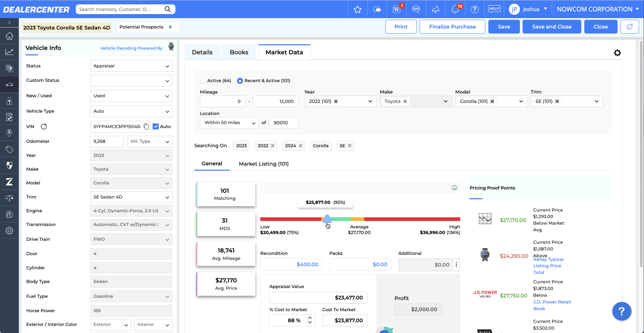The image size is (644, 333).
Task: Switch to the Books tab
Action: pos(239,52)
